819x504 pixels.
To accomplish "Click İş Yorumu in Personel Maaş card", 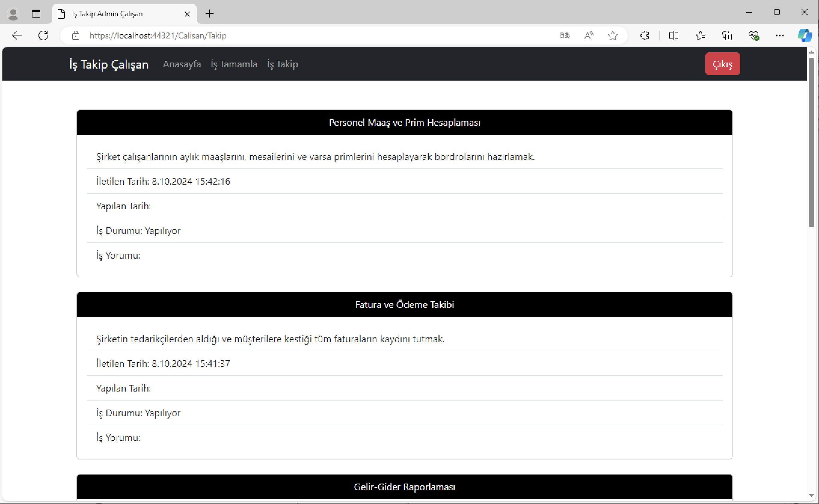I will point(404,255).
